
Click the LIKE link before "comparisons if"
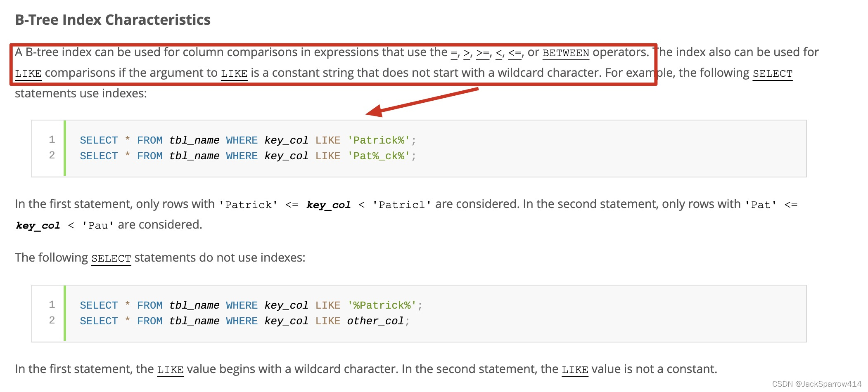click(28, 73)
